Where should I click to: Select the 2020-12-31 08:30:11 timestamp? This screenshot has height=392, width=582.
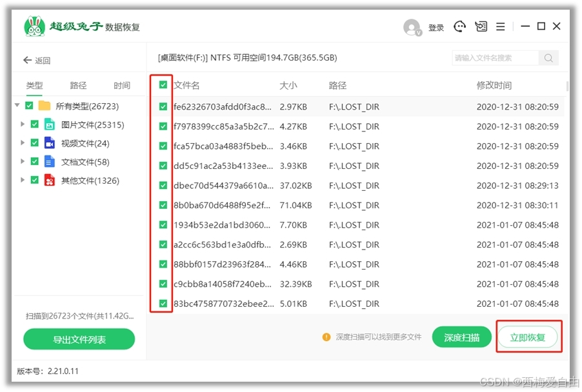coord(517,205)
